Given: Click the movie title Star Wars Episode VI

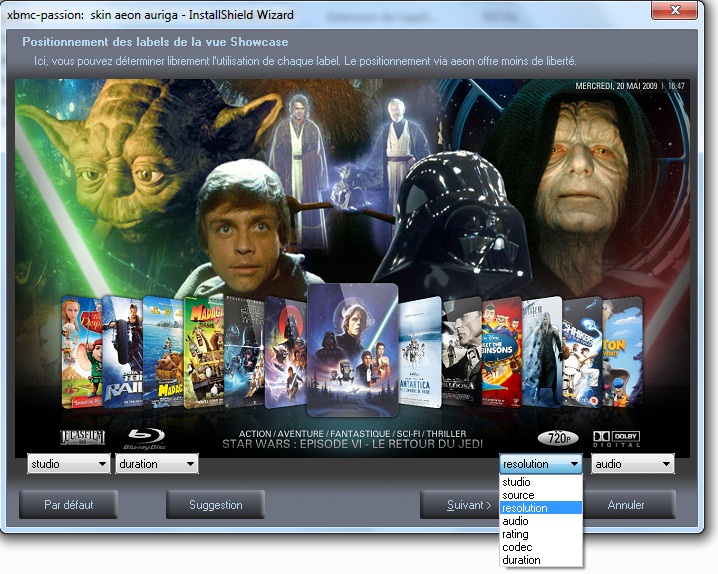Looking at the screenshot, I should coord(353,444).
